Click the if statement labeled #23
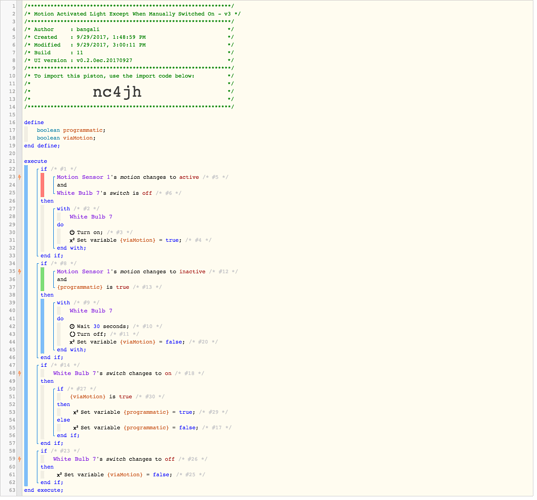Screen dimensions: 537x500 (60, 451)
